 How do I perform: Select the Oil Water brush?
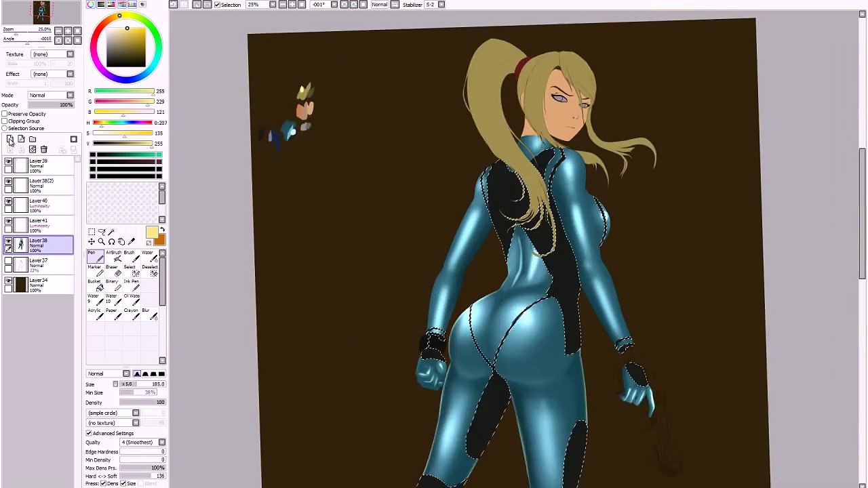tap(130, 299)
